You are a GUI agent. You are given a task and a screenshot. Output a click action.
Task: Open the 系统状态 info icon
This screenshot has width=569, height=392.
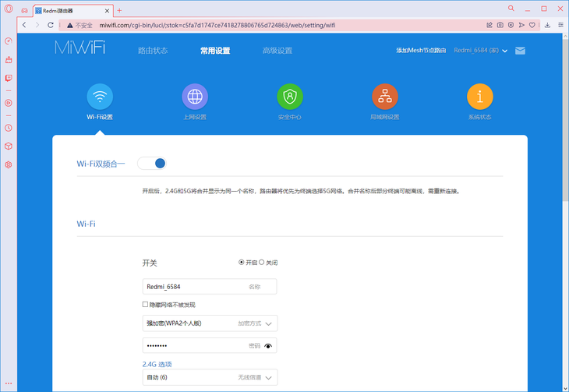tap(480, 97)
